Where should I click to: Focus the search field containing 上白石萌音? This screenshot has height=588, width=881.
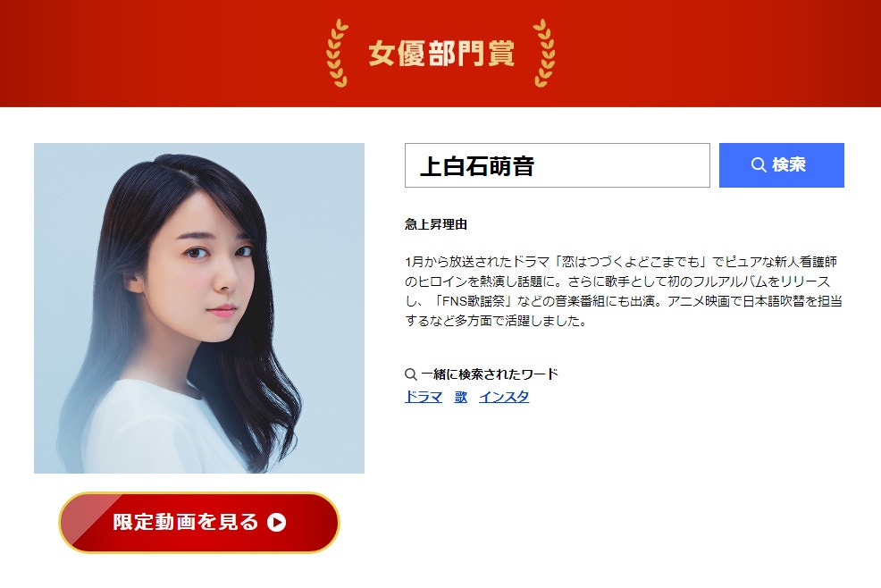pyautogui.click(x=558, y=165)
